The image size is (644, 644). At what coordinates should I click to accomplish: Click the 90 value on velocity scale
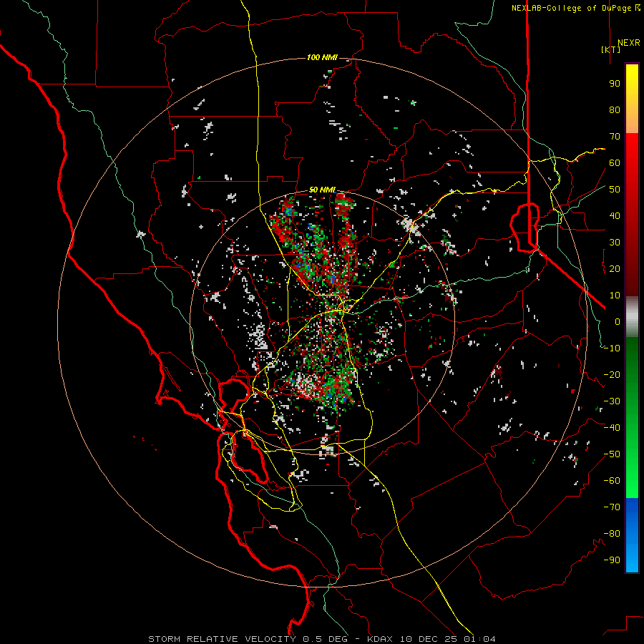coord(615,84)
